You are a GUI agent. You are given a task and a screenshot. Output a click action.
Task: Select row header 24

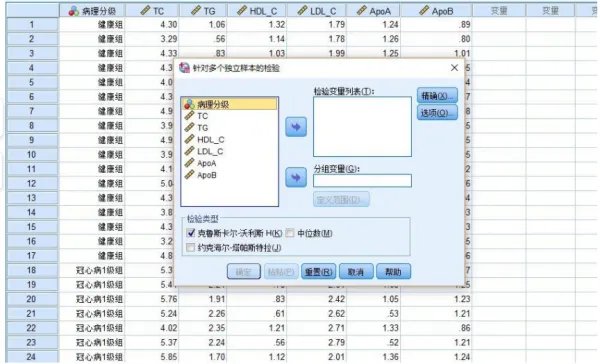[32, 357]
